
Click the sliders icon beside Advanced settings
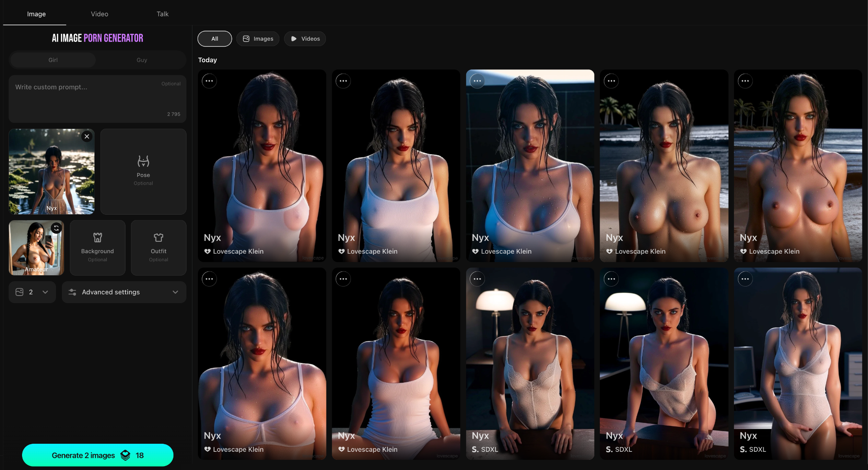click(x=72, y=292)
